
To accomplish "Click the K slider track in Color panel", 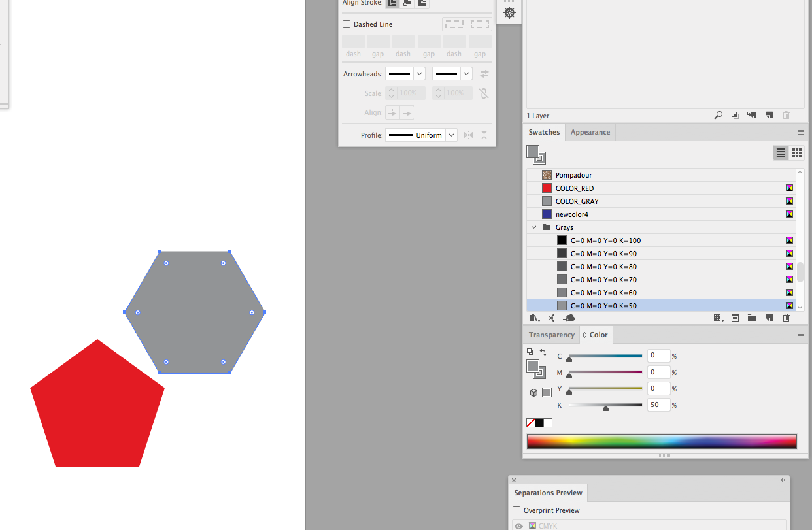I will point(605,405).
